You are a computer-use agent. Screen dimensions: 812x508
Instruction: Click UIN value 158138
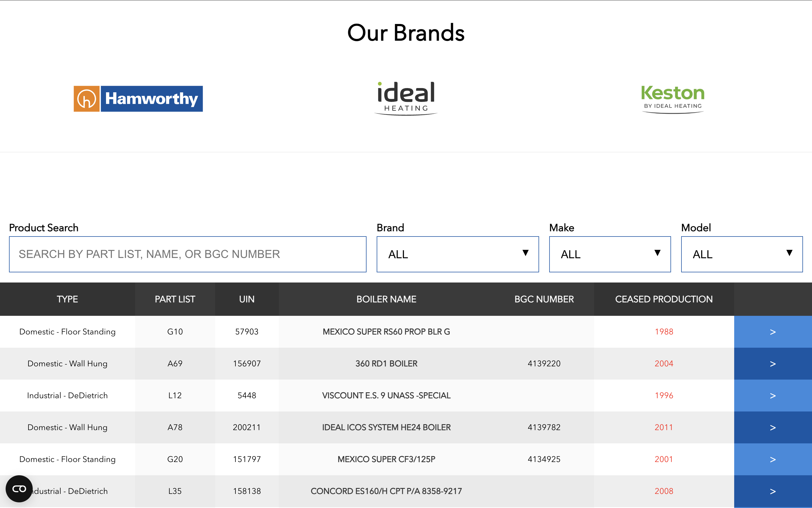coord(247,492)
